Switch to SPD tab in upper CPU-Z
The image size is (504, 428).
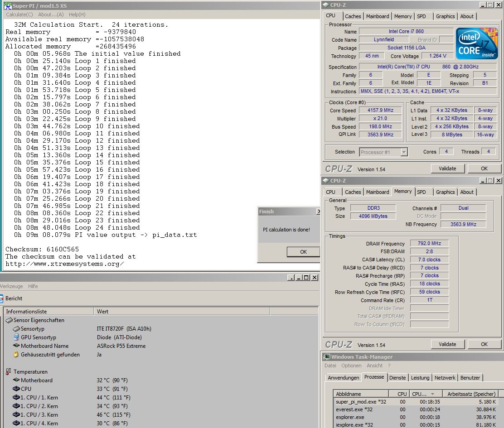pos(422,16)
